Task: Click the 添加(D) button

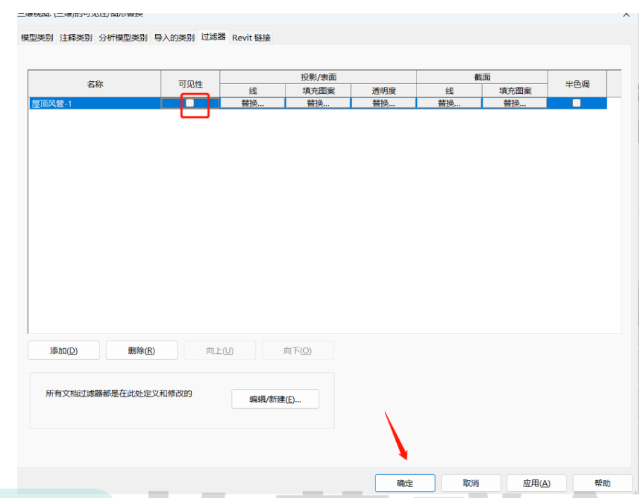Action: [x=64, y=350]
